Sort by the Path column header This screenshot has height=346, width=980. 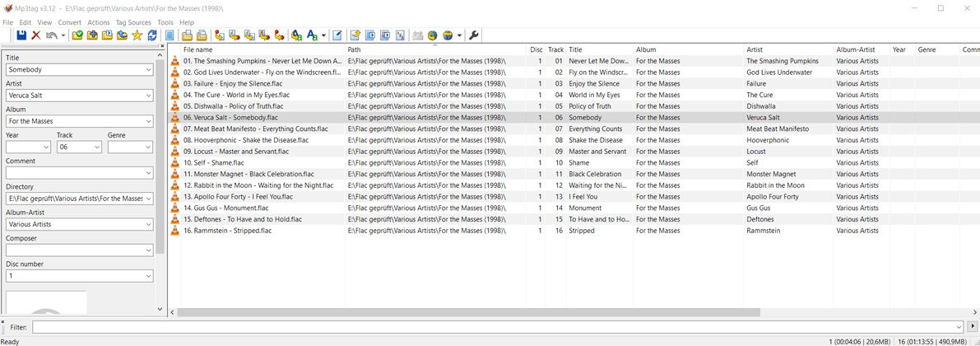click(435, 49)
